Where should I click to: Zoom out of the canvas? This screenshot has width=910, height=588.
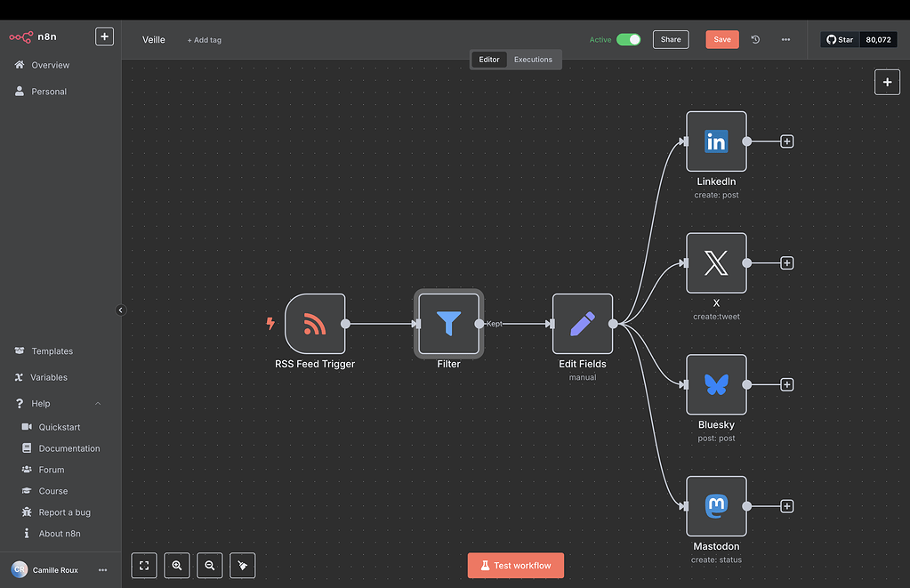[209, 565]
